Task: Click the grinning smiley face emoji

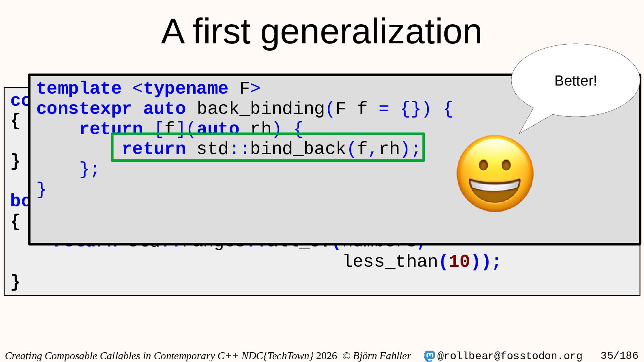Action: click(x=495, y=174)
